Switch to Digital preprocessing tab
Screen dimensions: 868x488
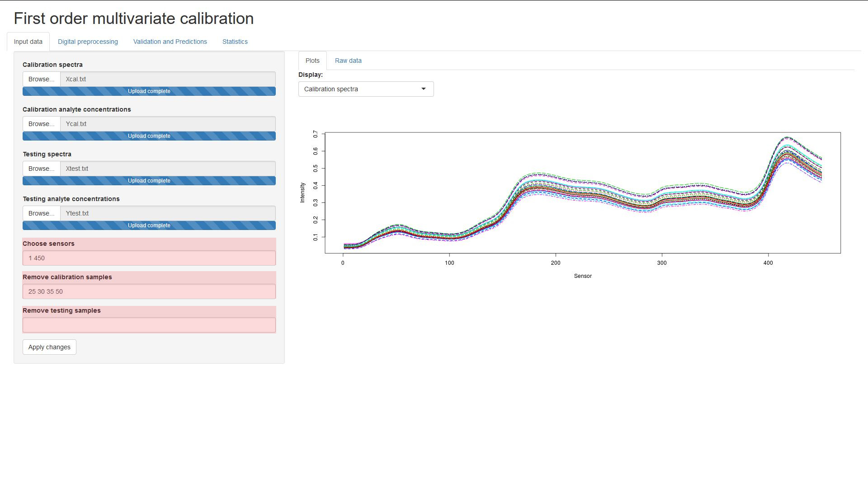coord(88,42)
